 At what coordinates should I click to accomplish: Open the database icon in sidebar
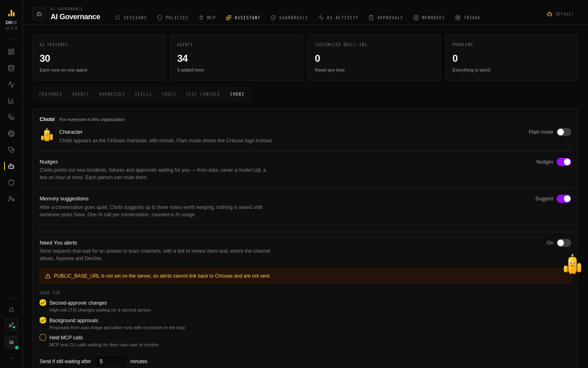(x=11, y=68)
